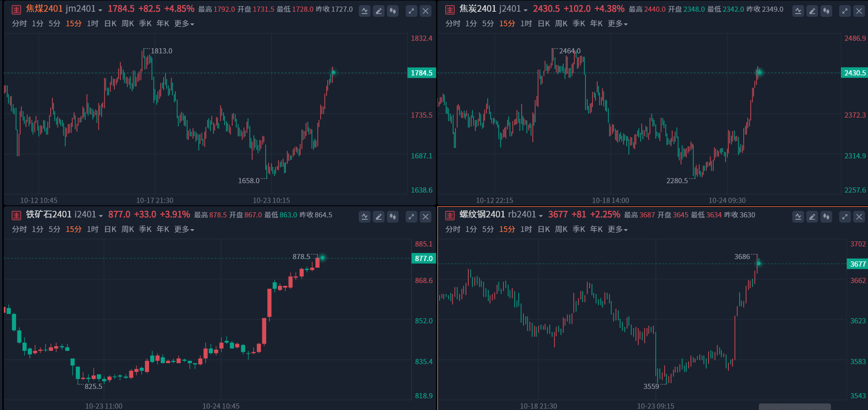Select the drawing pencil tool in 焦炭2401 panel
Screen dimensions: 868x410
812,11
